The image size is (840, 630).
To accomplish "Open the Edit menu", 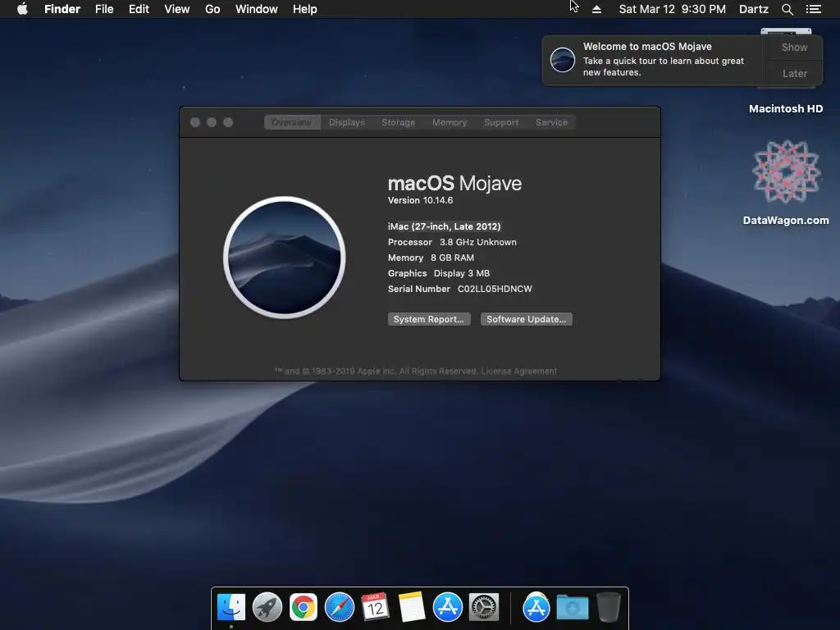I will 139,9.
